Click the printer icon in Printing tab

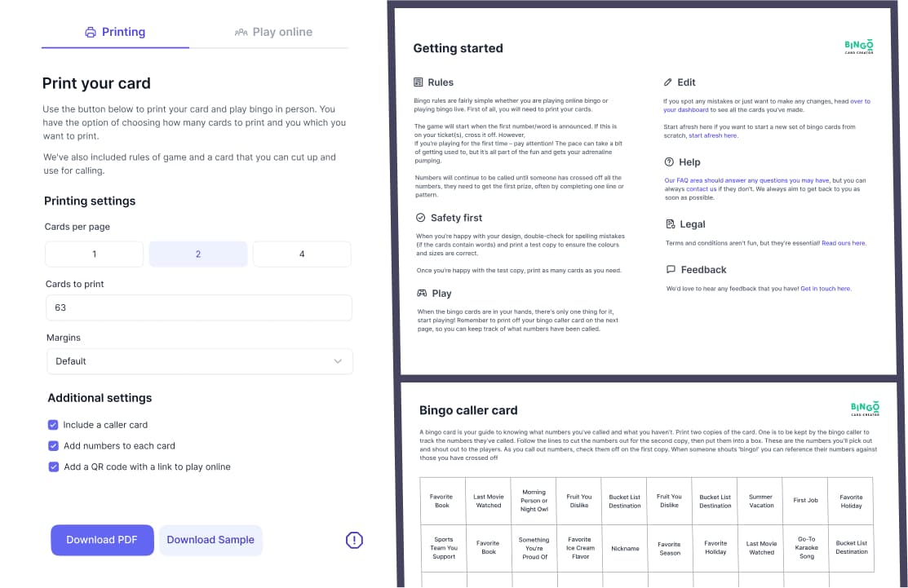click(91, 33)
